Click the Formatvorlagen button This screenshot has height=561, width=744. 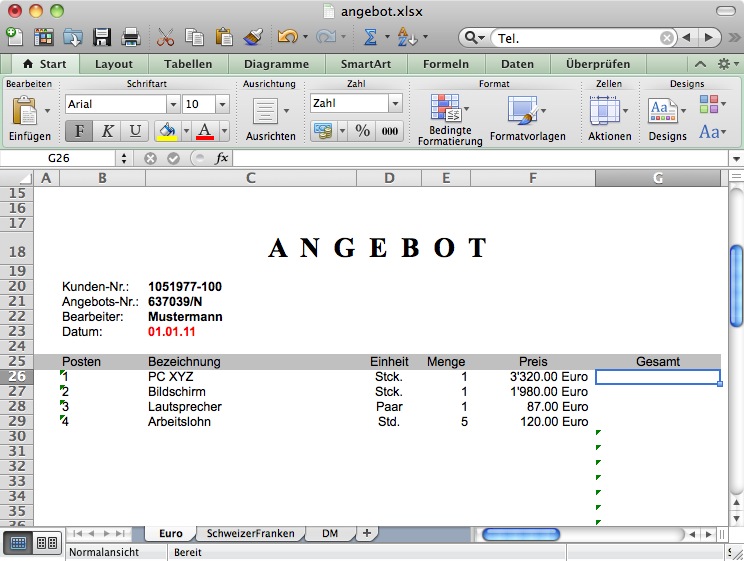pos(527,120)
